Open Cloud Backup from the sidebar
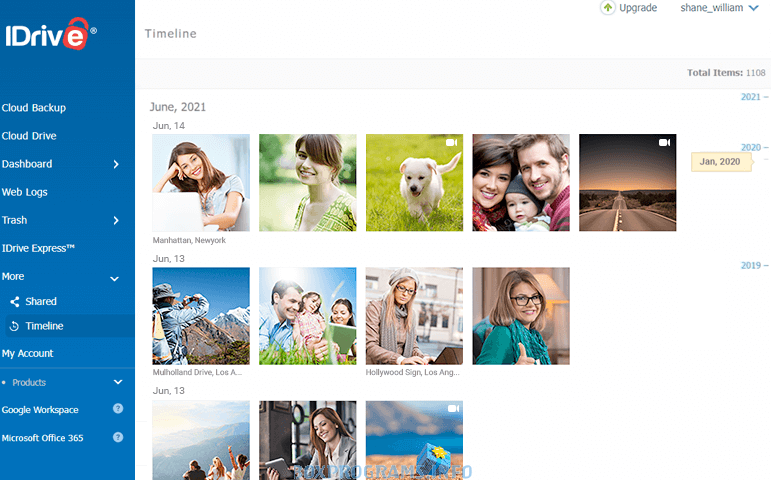The width and height of the screenshot is (771, 480). click(x=34, y=108)
